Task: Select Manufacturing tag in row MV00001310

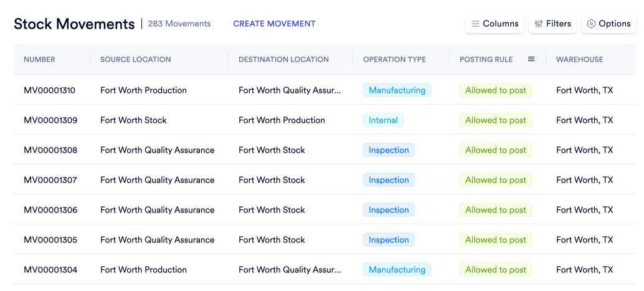Action: [397, 90]
